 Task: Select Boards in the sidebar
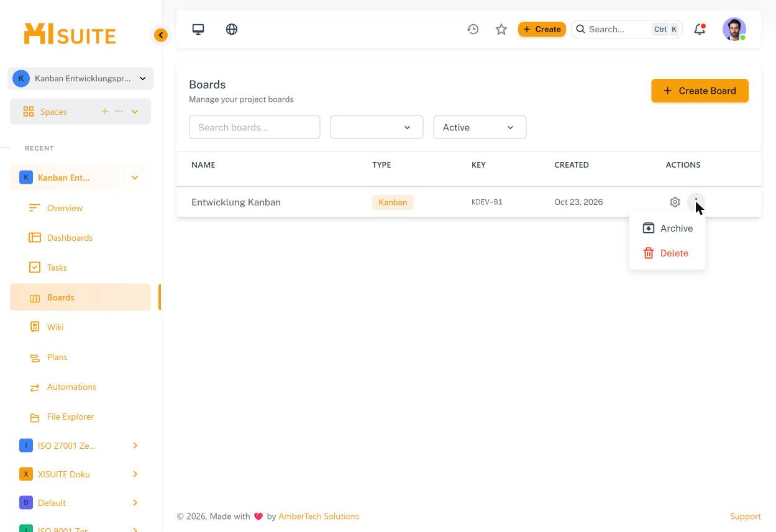(x=81, y=297)
